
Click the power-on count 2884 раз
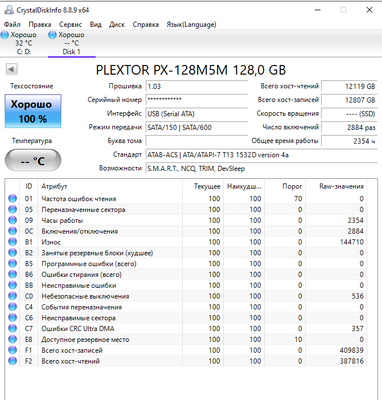[349, 127]
